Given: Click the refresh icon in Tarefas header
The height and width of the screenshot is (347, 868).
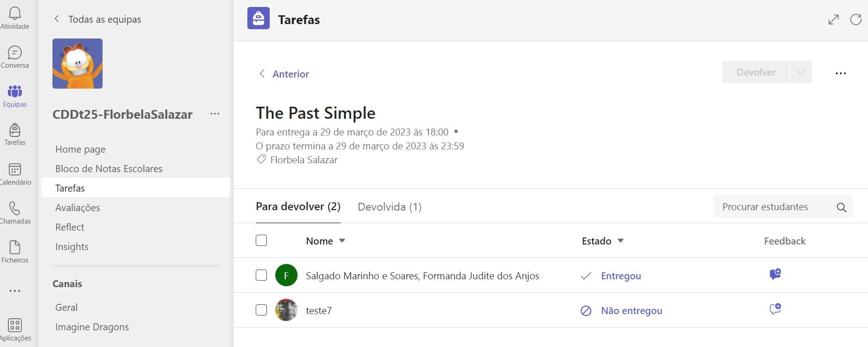Looking at the screenshot, I should [855, 19].
